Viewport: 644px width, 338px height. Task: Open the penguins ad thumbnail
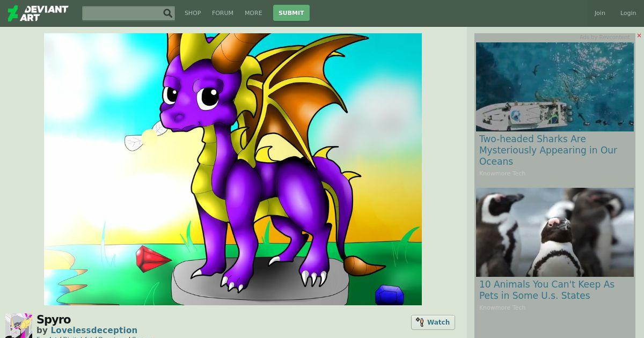tap(555, 232)
